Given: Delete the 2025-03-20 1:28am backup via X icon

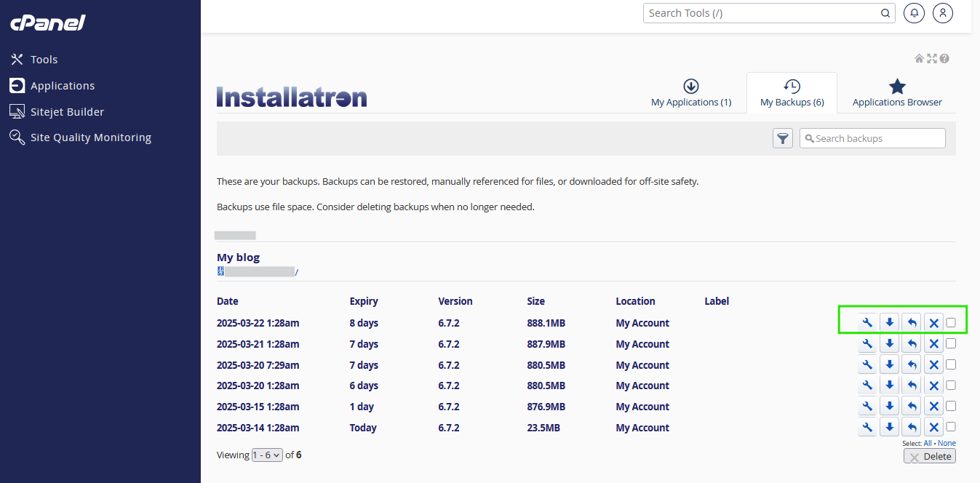Looking at the screenshot, I should click(934, 386).
